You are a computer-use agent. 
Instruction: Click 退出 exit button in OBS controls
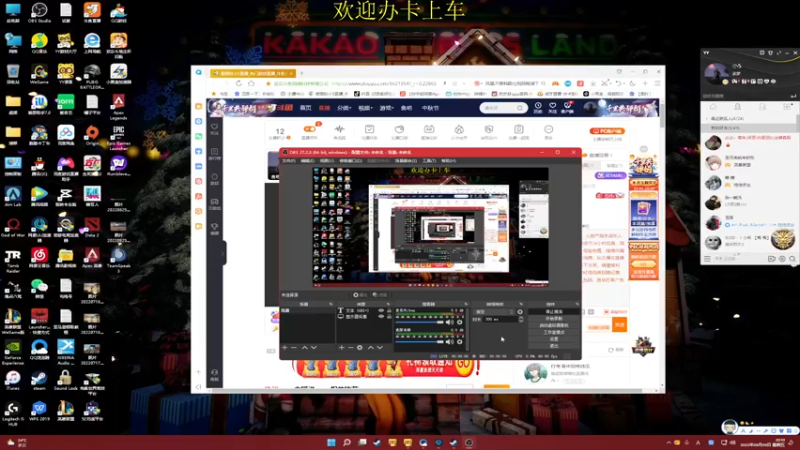coord(554,345)
